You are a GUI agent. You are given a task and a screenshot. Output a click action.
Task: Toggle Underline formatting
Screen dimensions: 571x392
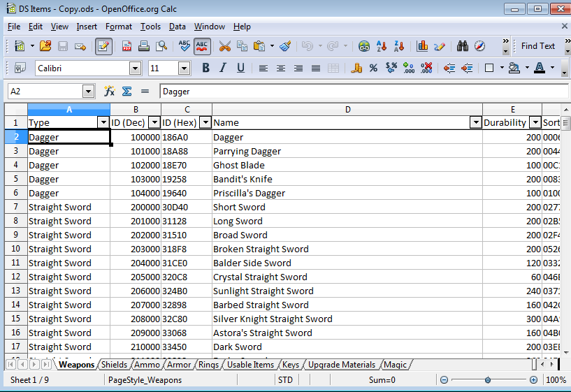240,68
